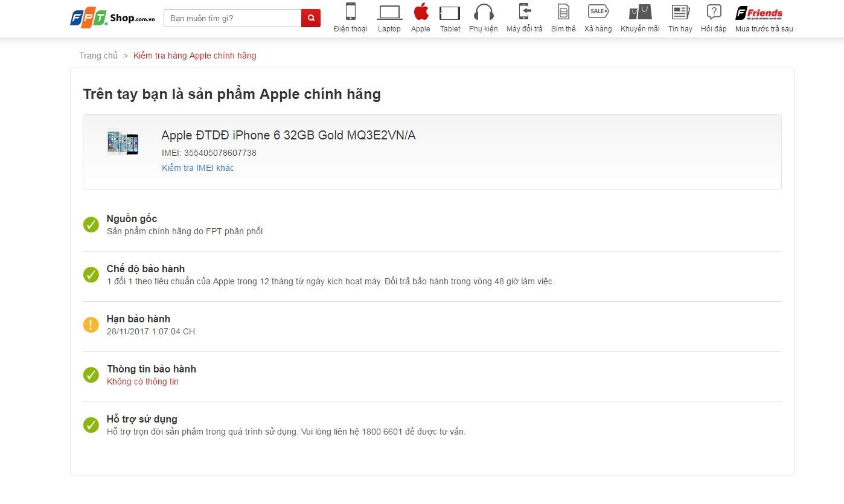Click the Sim thẻ icon

coord(563,13)
